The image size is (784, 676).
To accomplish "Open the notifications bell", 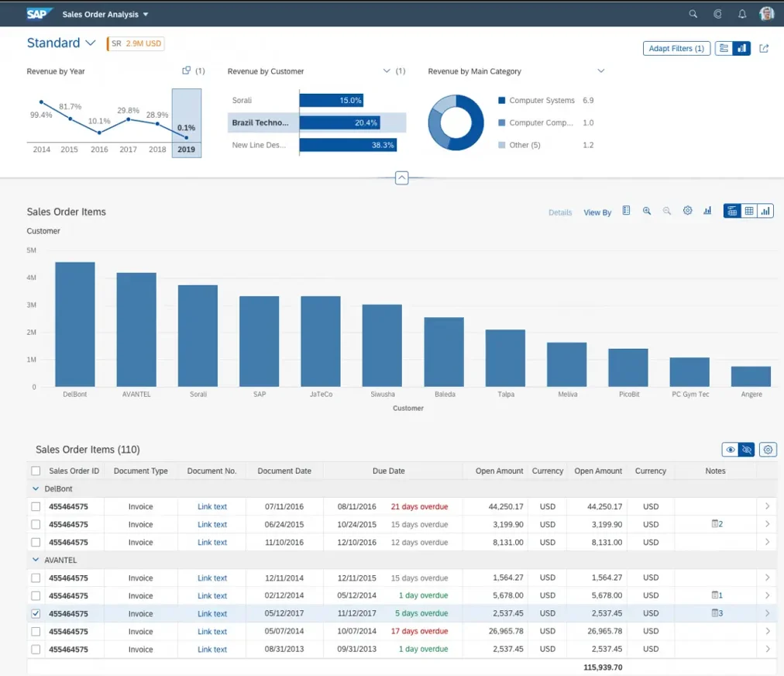I will 742,14.
